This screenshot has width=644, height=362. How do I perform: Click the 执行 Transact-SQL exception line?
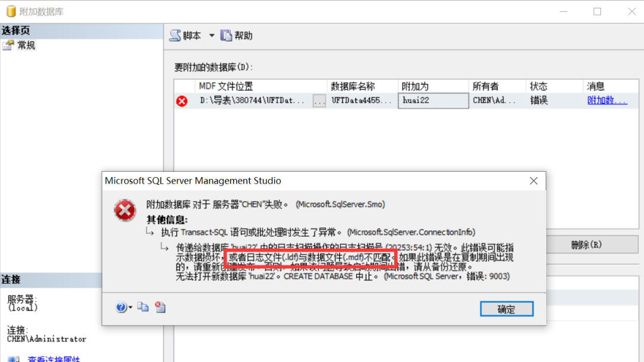click(318, 232)
